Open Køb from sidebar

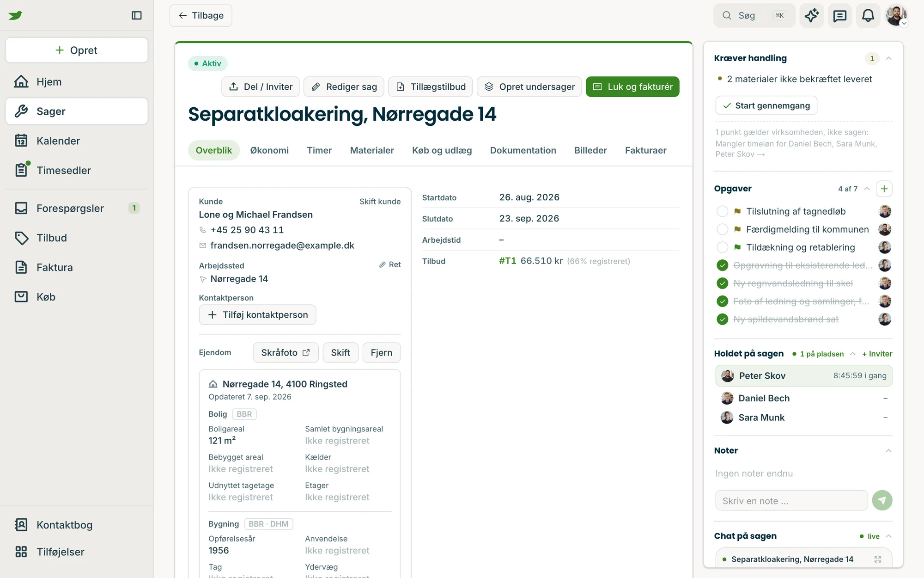pyautogui.click(x=77, y=297)
